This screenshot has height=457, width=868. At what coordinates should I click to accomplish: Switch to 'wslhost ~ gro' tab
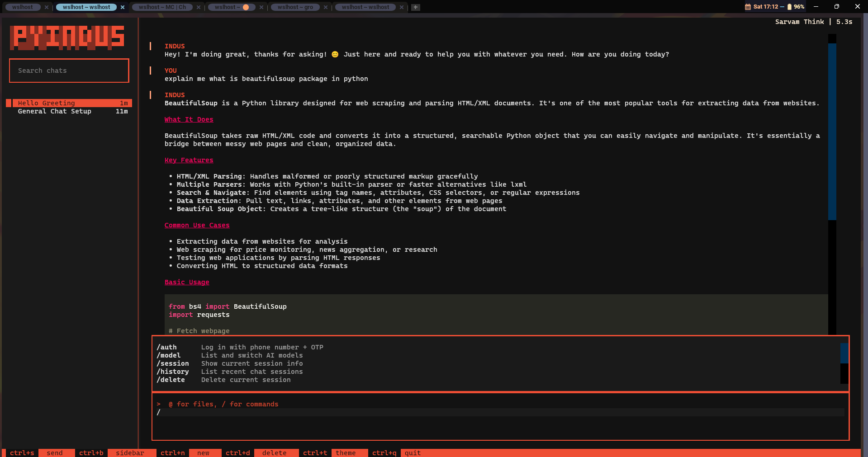[295, 7]
